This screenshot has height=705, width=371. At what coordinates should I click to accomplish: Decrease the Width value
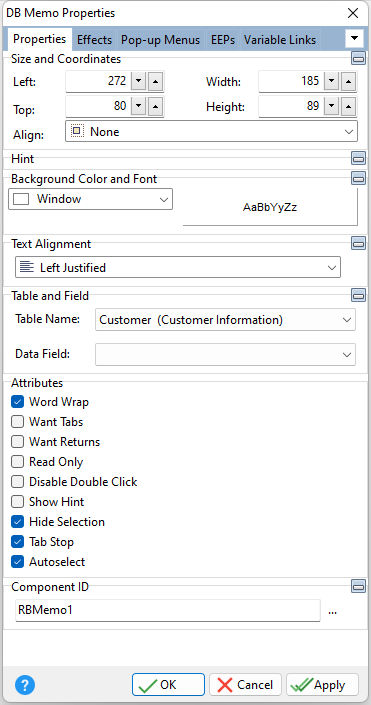click(332, 81)
